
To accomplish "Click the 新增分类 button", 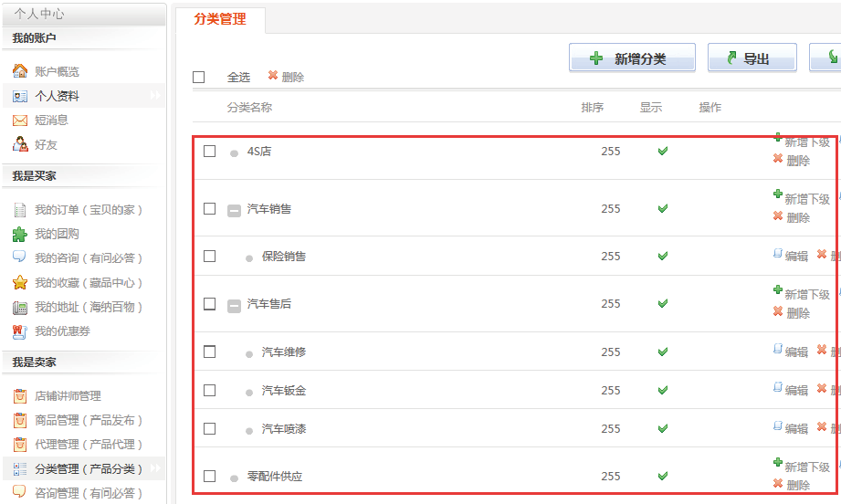I will point(633,58).
